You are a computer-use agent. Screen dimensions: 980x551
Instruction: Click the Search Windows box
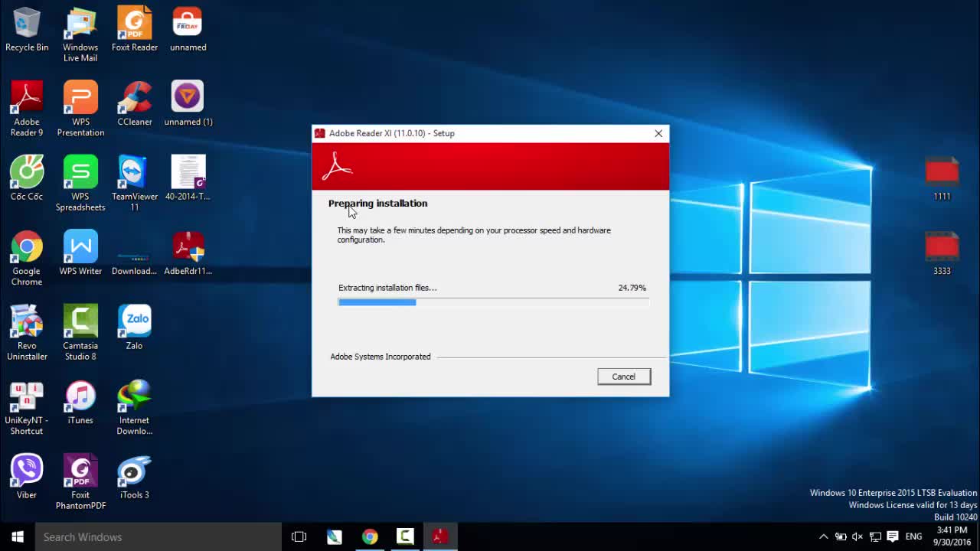click(x=158, y=536)
